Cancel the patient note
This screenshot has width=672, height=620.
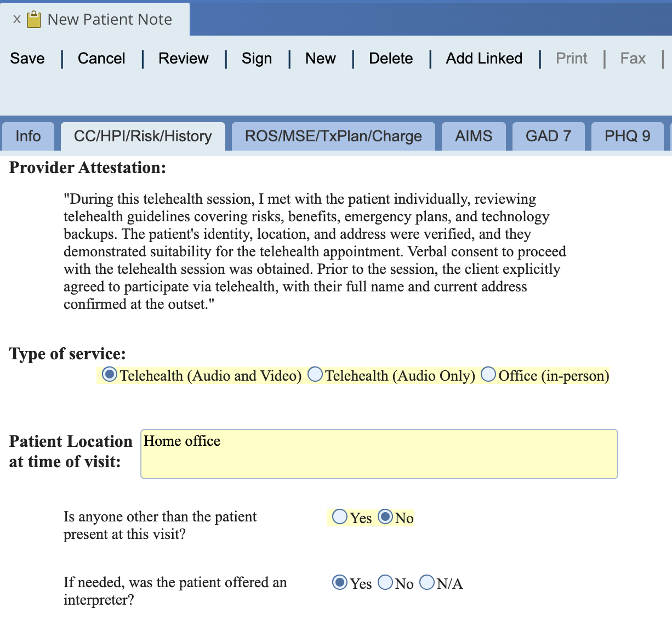click(101, 58)
